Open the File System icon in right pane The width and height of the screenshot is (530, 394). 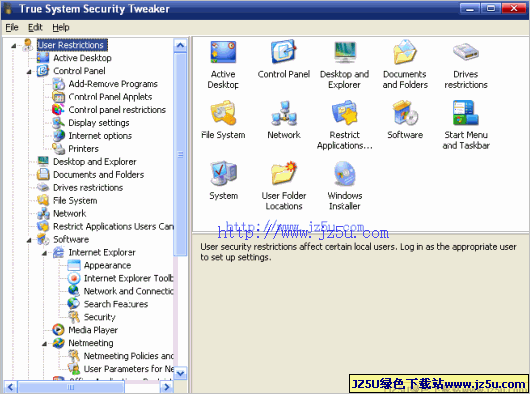coord(223,113)
